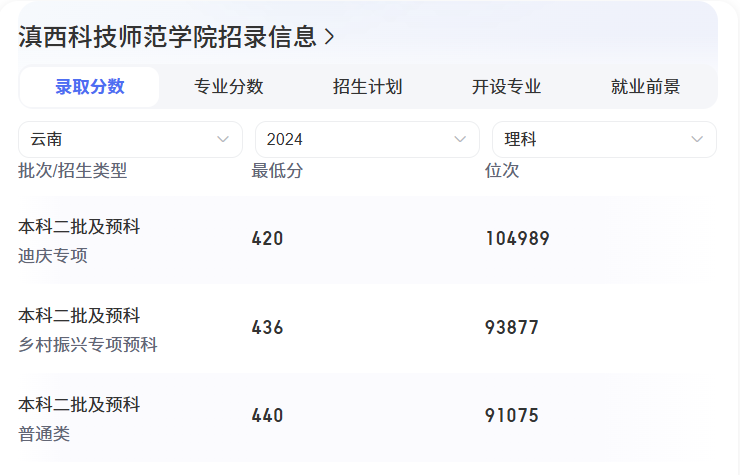Screen dimensions: 740x475
Task: Click the arrow next to 招录信息 title
Action: click(329, 37)
